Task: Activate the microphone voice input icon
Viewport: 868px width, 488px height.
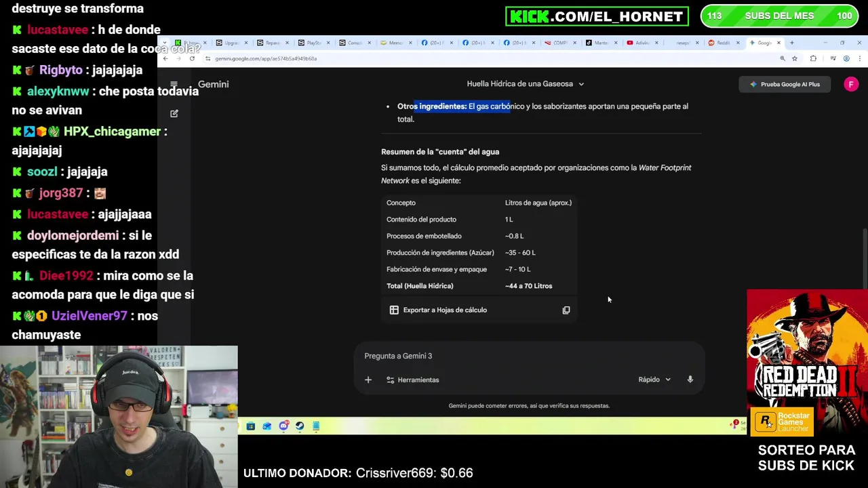Action: pyautogui.click(x=690, y=380)
